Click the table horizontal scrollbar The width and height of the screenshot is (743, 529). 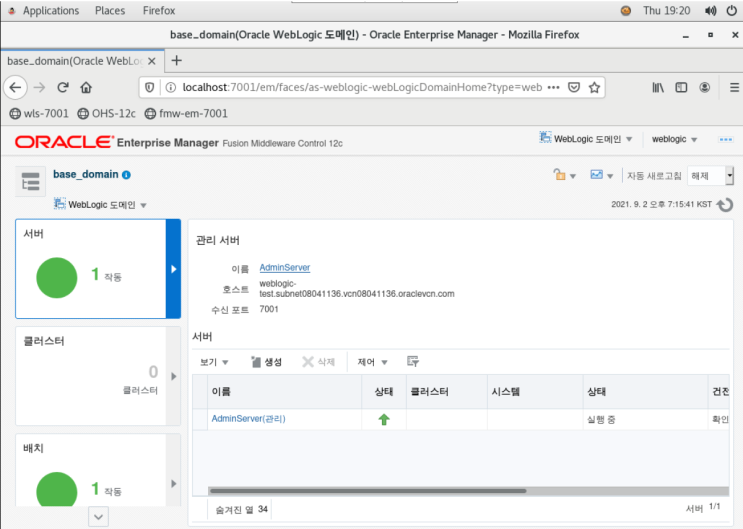[x=368, y=491]
